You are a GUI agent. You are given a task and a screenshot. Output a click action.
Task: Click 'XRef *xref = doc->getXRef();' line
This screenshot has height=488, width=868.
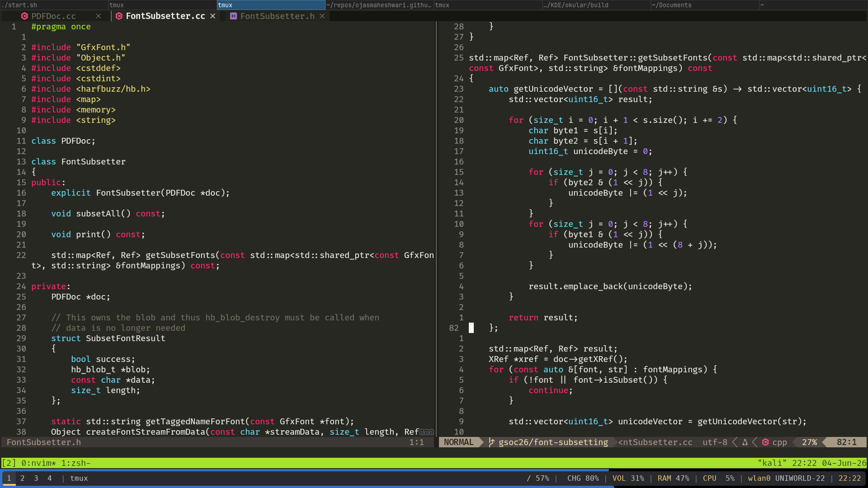pos(558,359)
